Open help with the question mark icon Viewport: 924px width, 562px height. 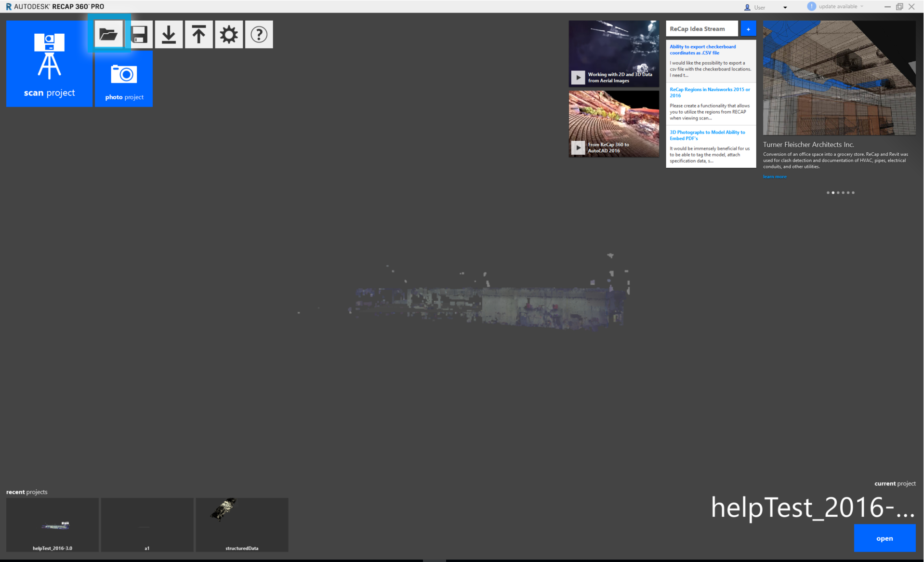click(x=259, y=34)
